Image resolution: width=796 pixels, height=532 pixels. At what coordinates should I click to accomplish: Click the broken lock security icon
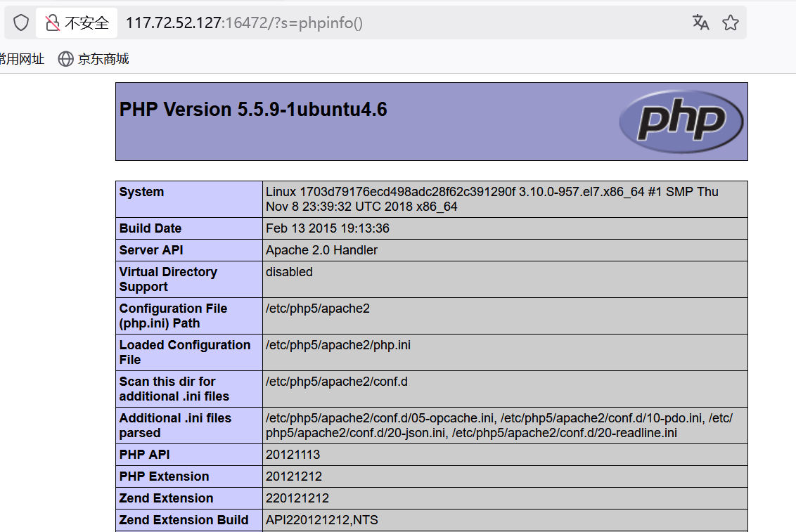point(52,22)
